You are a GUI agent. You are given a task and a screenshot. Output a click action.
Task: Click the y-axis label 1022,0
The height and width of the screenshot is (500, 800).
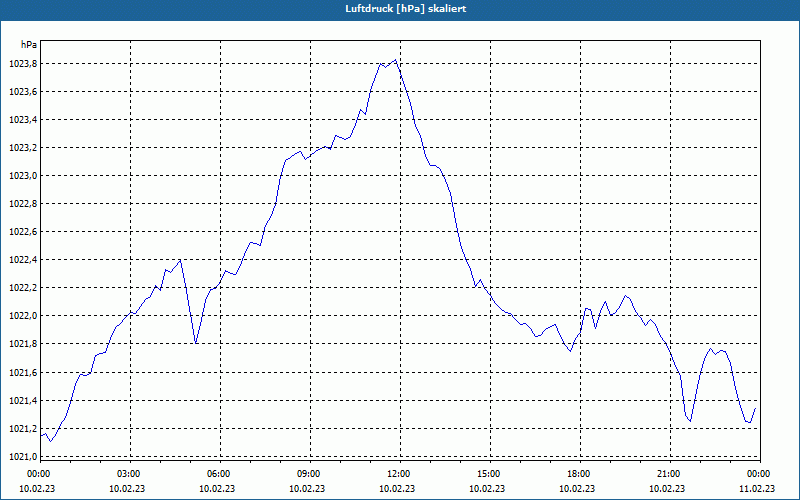click(23, 316)
